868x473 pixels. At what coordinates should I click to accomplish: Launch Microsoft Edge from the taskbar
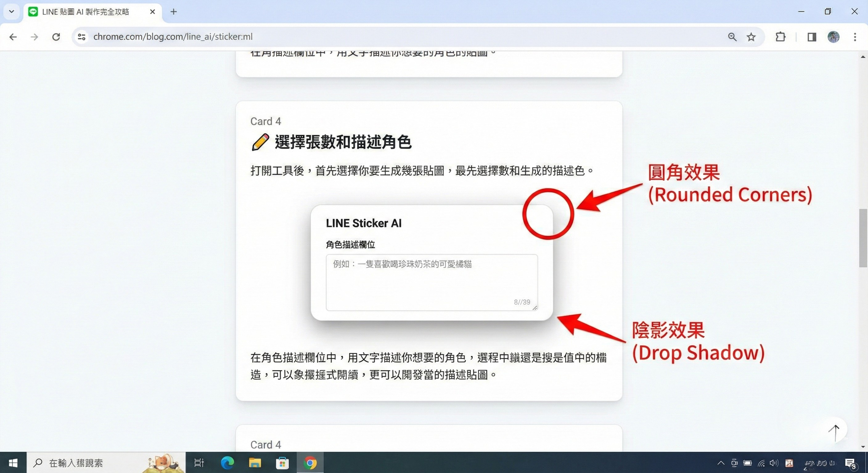pyautogui.click(x=227, y=463)
